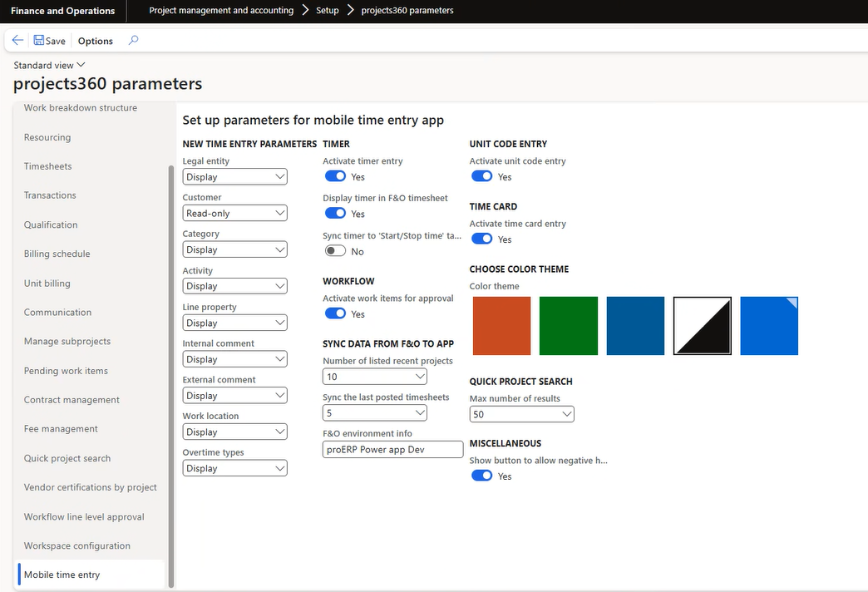Open Max number of results dropdown
Viewport: 868px width, 592px height.
pos(521,414)
